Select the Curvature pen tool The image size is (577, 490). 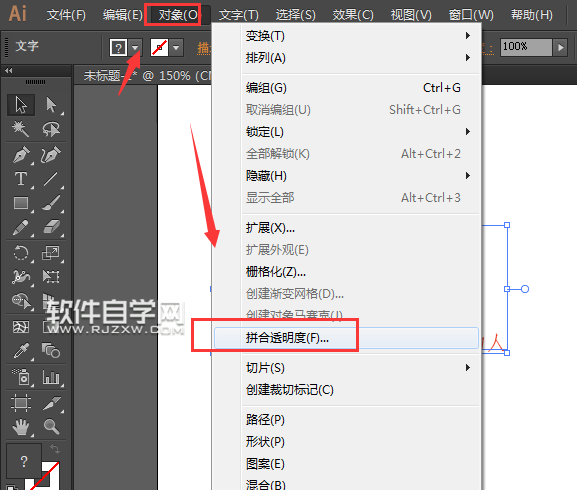click(51, 155)
